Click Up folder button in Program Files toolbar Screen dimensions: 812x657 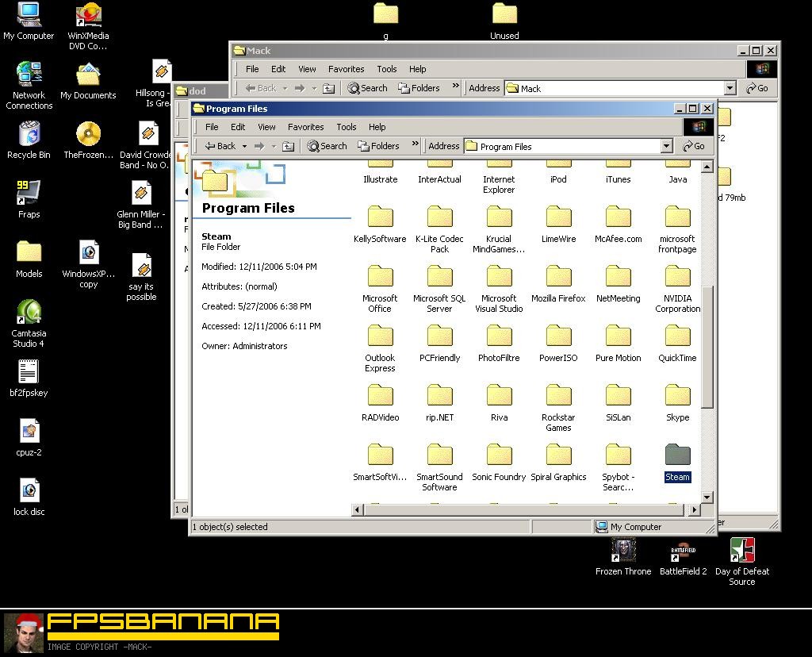pyautogui.click(x=289, y=146)
